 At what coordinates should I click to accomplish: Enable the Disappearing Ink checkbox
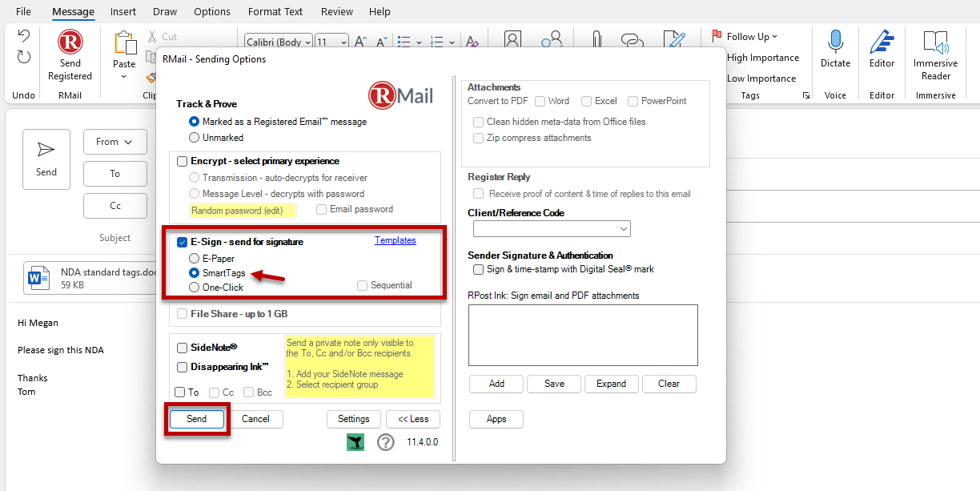click(182, 367)
